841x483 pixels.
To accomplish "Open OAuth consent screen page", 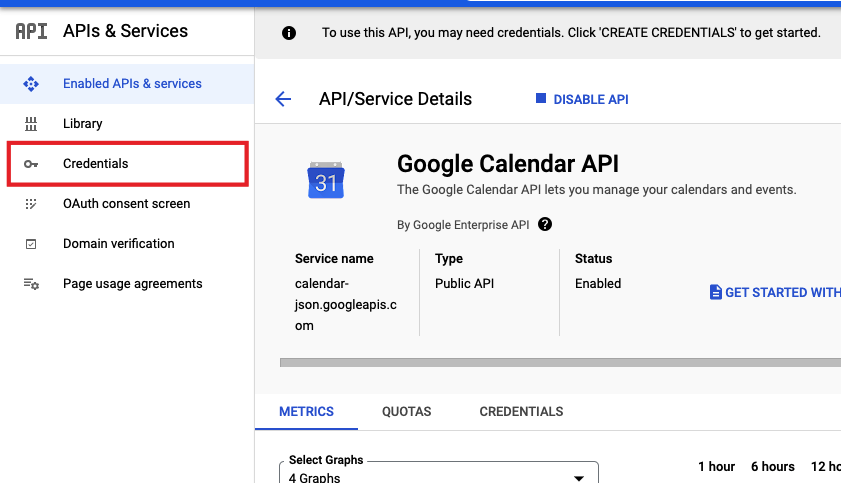I will click(127, 204).
